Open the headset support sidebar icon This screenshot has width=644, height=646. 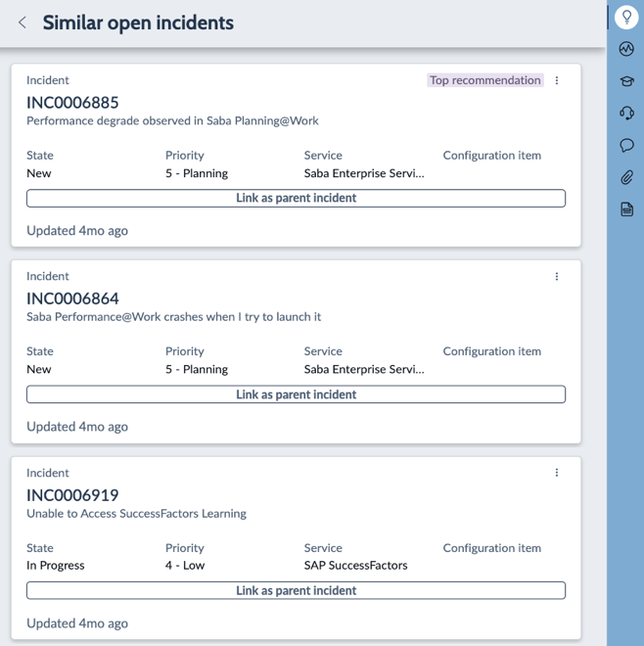[x=626, y=113]
